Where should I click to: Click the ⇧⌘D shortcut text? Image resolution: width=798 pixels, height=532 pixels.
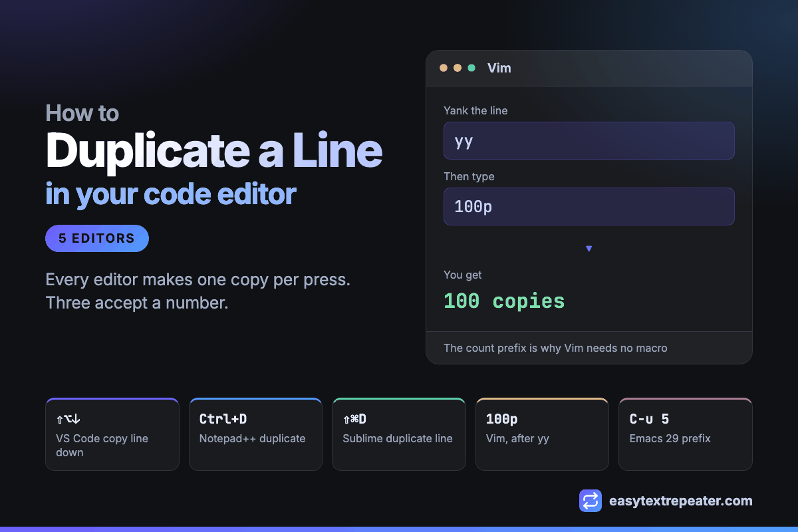pos(354,419)
